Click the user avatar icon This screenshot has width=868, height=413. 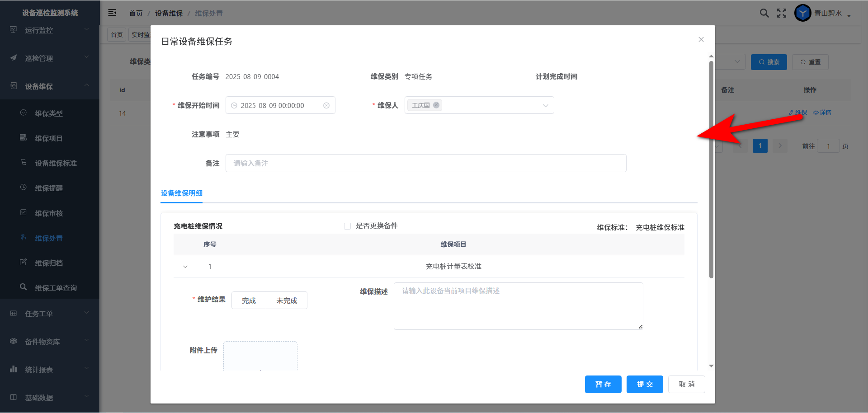click(802, 13)
